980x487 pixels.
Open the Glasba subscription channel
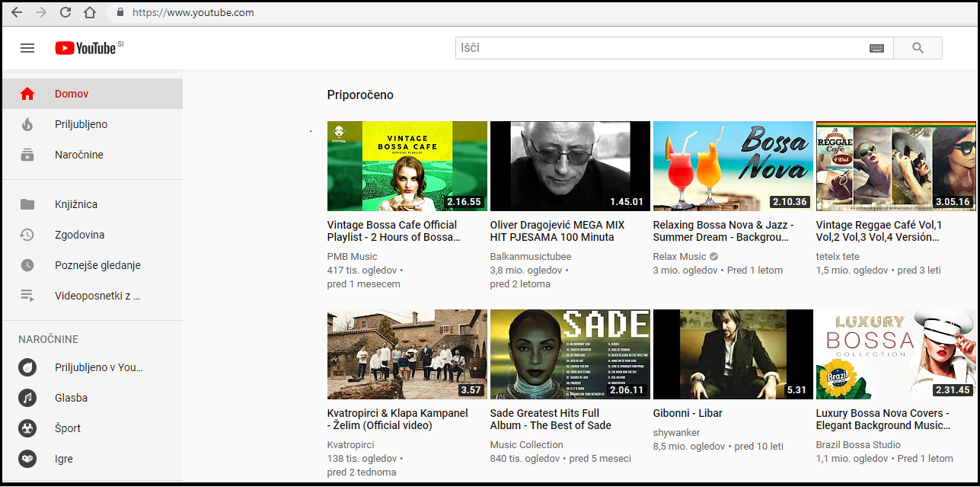coord(92,398)
